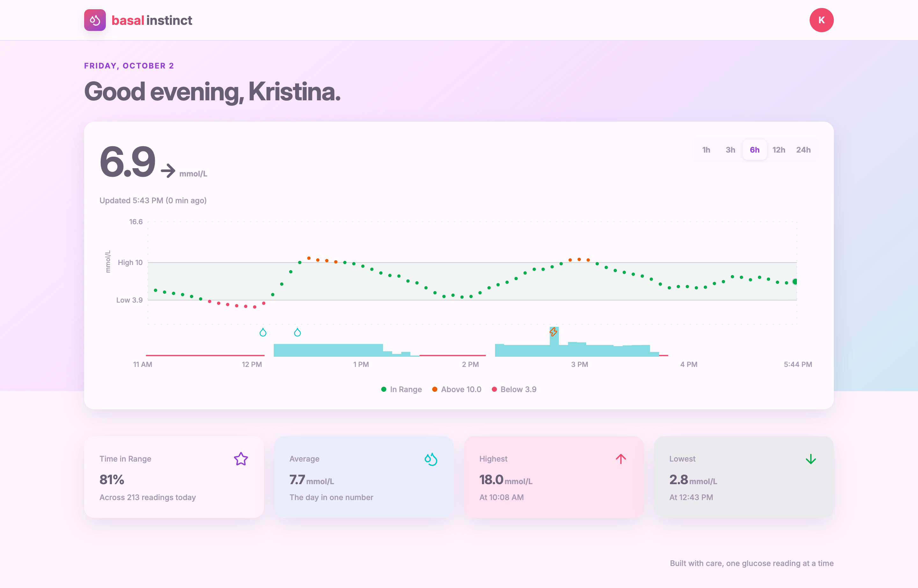Click the latest glucose reading dot on chart

(x=795, y=281)
